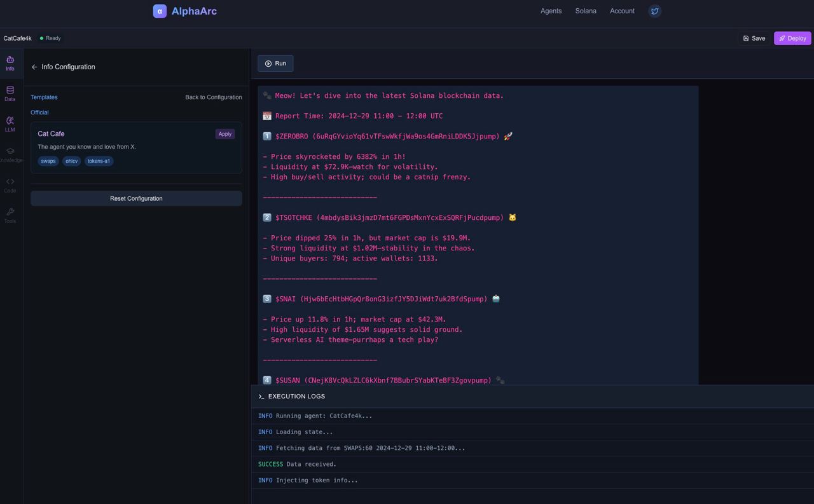The image size is (814, 504).
Task: Open the Code sidebar section
Action: (x=10, y=186)
